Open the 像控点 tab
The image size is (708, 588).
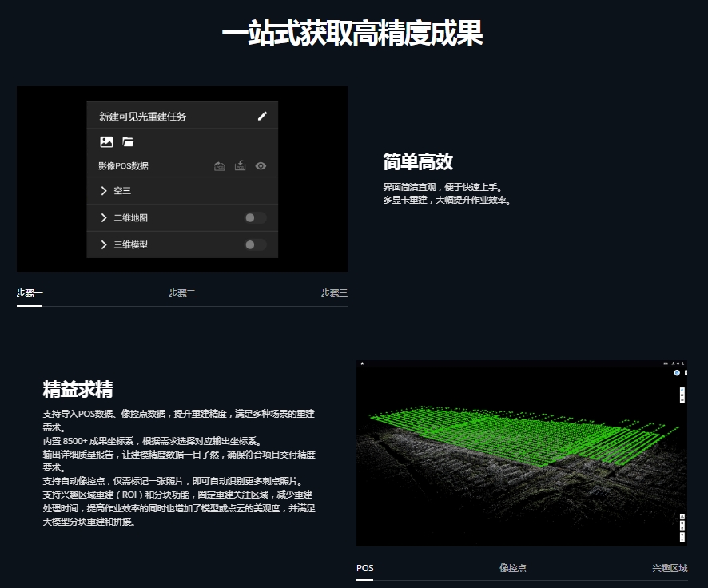pyautogui.click(x=512, y=568)
